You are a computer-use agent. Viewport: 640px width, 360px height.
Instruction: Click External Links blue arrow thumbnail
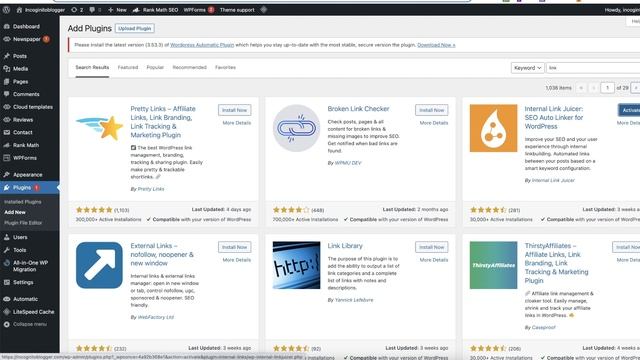(x=99, y=265)
